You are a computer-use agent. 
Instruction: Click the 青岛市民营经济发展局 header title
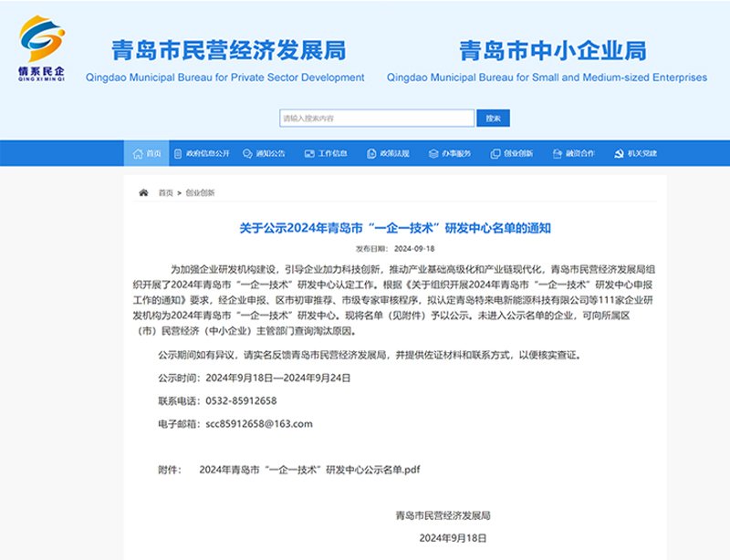click(x=229, y=50)
